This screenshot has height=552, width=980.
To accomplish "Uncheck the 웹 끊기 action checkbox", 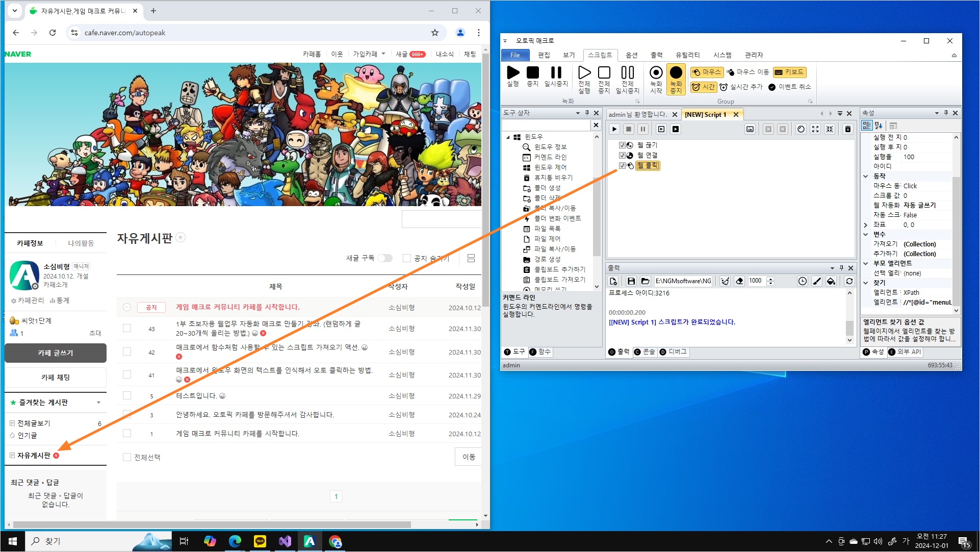I will (x=622, y=145).
